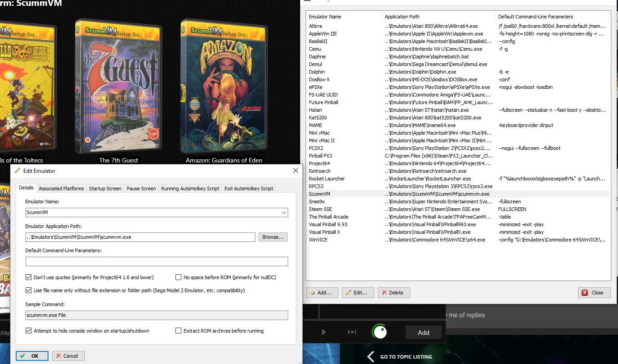
Task: Click the Emulator Application Path field
Action: (140, 237)
